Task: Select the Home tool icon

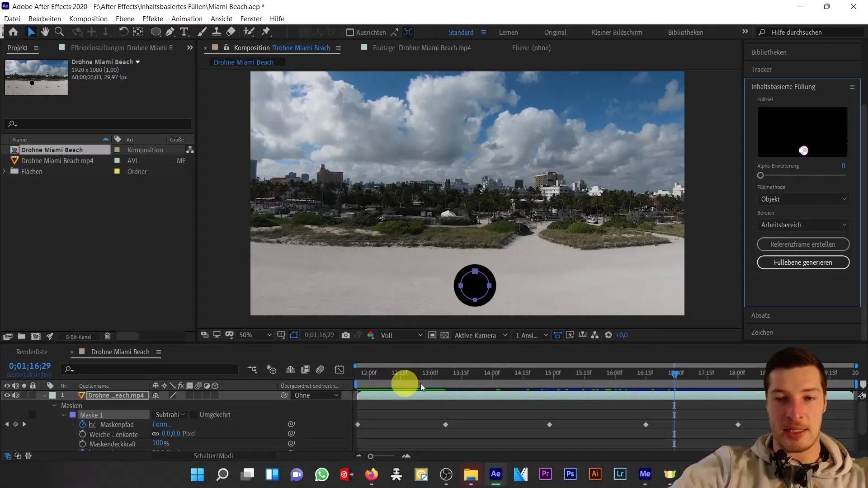Action: click(13, 32)
